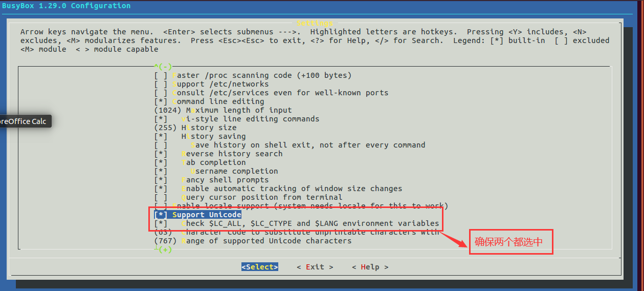This screenshot has width=644, height=291.
Task: Enable Save history on shell exit
Action: pyautogui.click(x=290, y=145)
